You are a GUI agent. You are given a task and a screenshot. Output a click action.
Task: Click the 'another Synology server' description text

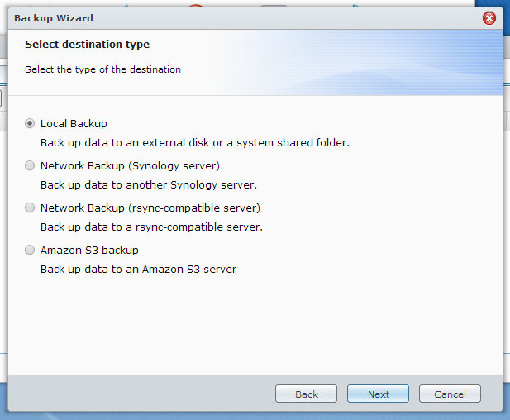149,185
